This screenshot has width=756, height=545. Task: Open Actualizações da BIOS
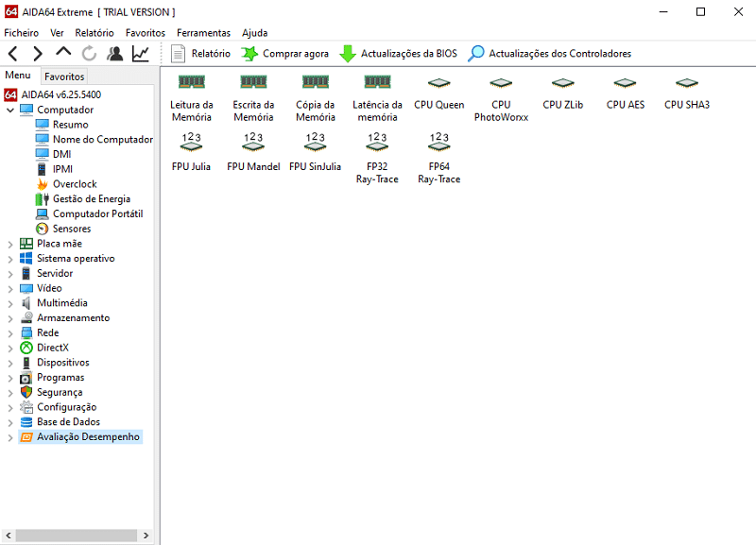coord(398,54)
